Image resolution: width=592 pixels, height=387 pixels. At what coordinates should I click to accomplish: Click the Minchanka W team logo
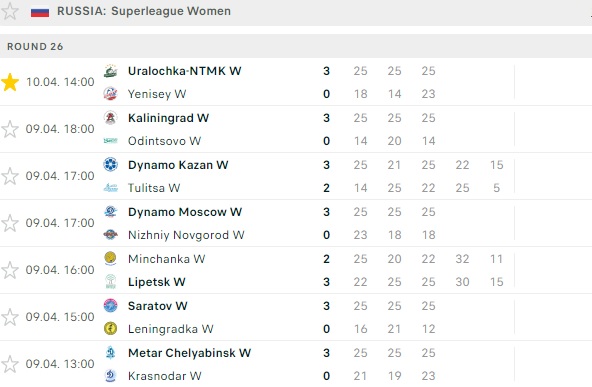point(110,259)
